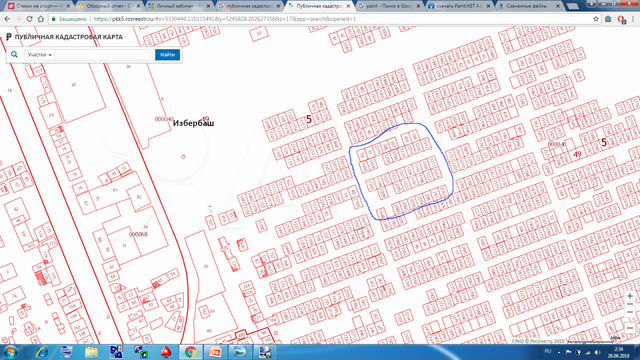This screenshot has width=640, height=360.
Task: Open the RU language switcher
Action: [x=548, y=351]
